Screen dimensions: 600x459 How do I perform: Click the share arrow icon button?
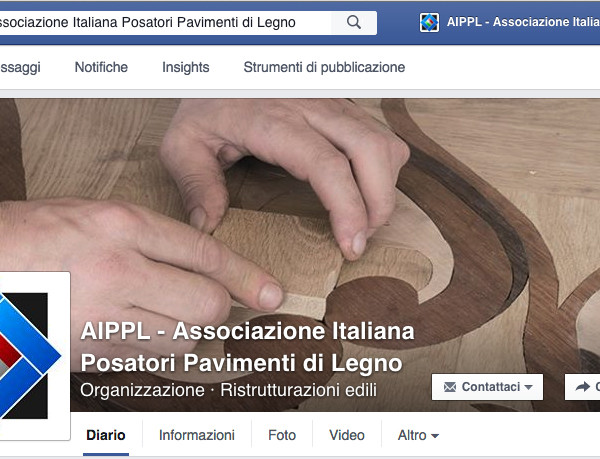pyautogui.click(x=582, y=387)
